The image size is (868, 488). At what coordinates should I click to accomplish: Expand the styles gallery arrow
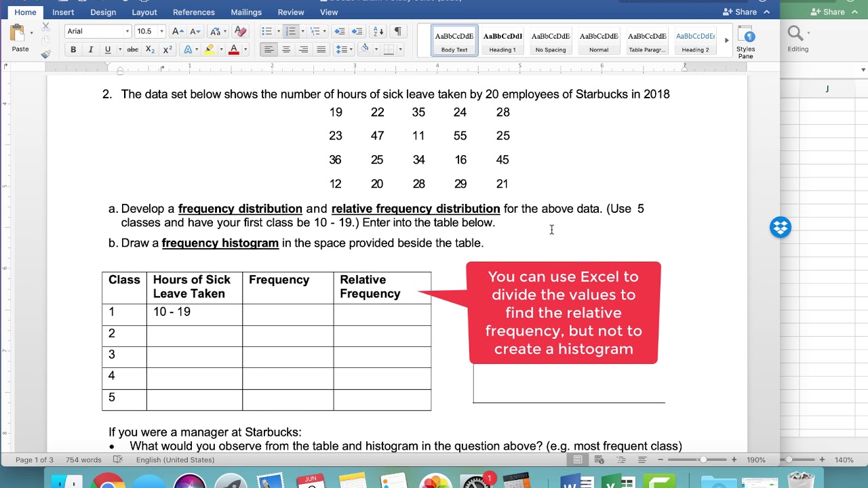tap(726, 41)
